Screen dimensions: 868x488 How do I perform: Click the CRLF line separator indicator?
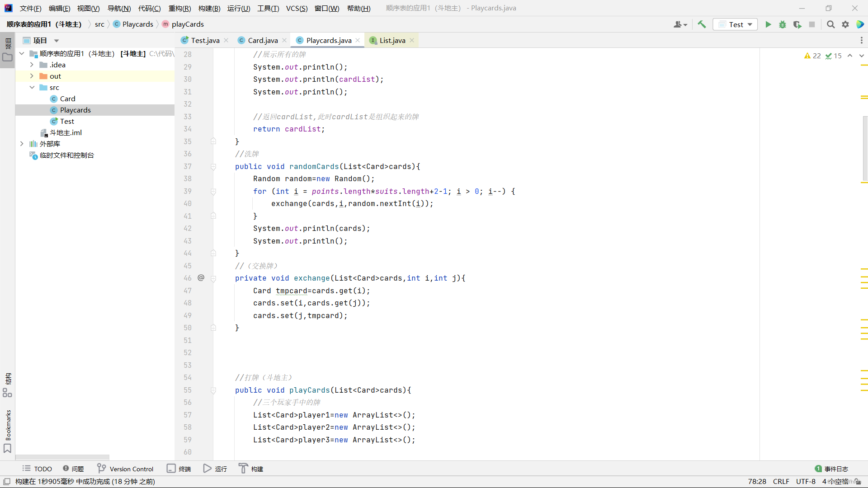[x=781, y=482]
